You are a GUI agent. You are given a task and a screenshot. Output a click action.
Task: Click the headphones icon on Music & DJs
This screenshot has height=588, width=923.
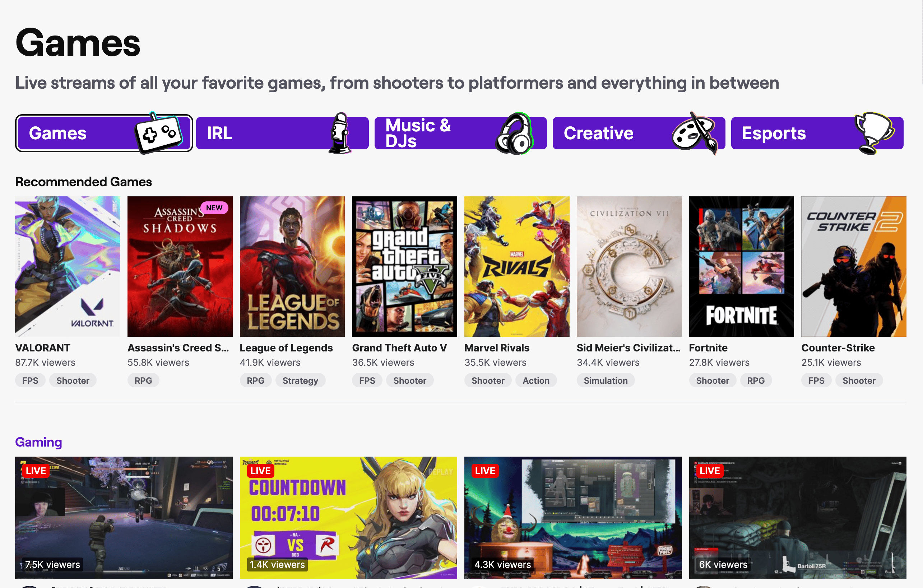(x=515, y=135)
